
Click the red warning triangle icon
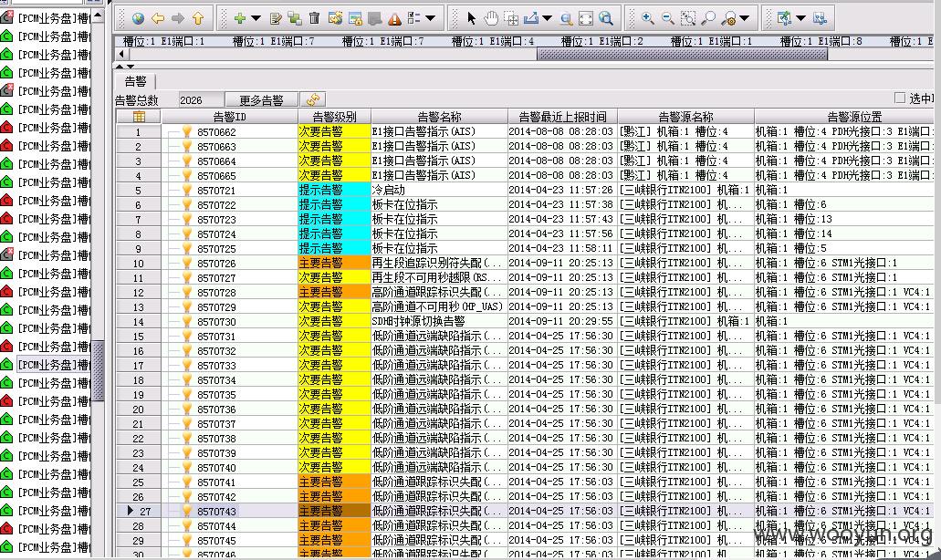[394, 19]
